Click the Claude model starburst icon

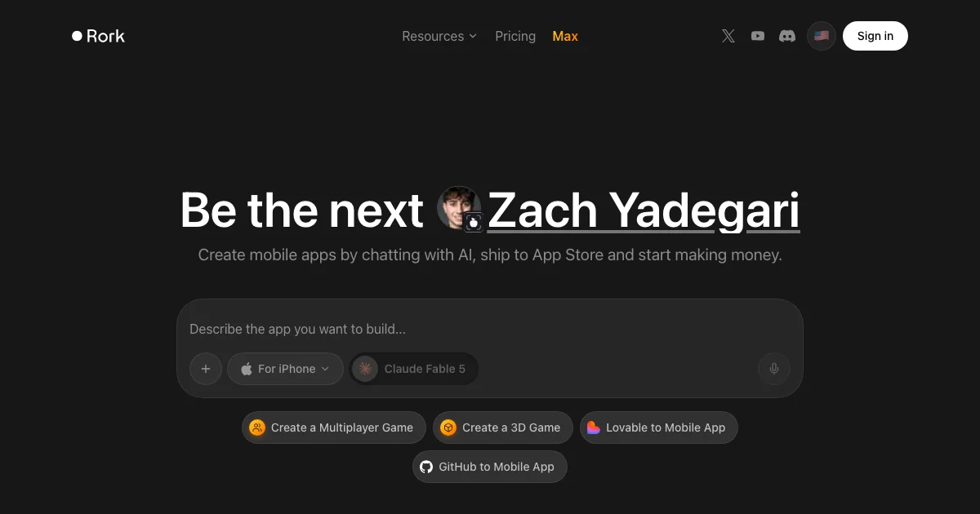click(x=365, y=369)
